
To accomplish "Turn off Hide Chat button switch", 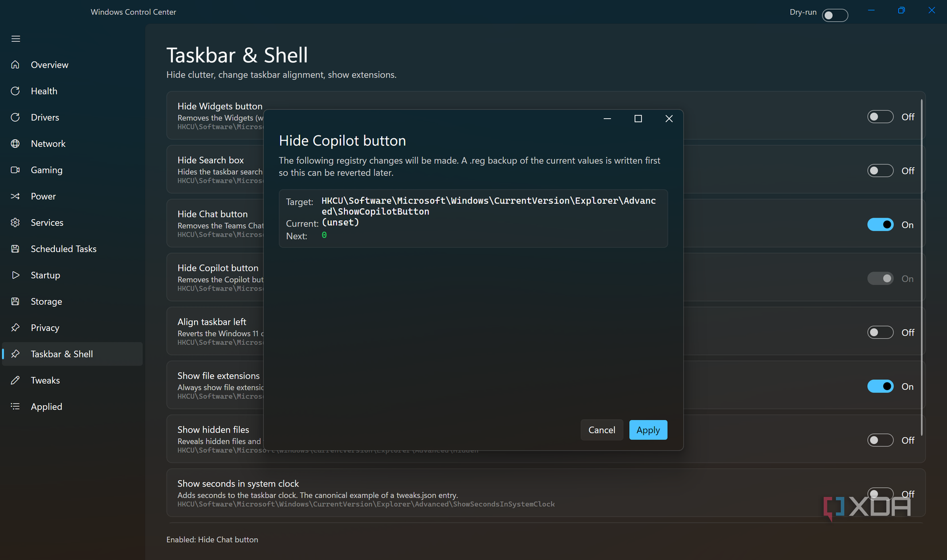I will [x=880, y=225].
